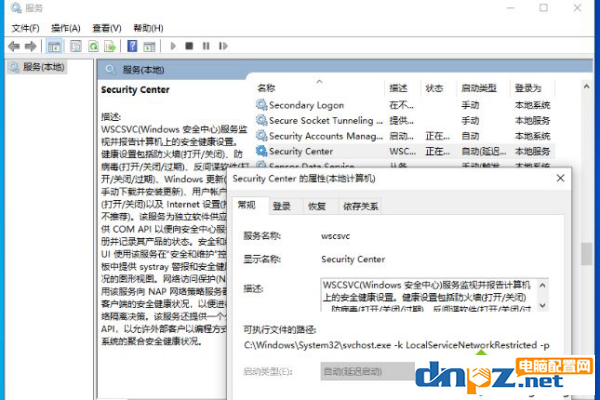
Task: Select Secure Socket Tunneling service name
Action: coord(326,121)
